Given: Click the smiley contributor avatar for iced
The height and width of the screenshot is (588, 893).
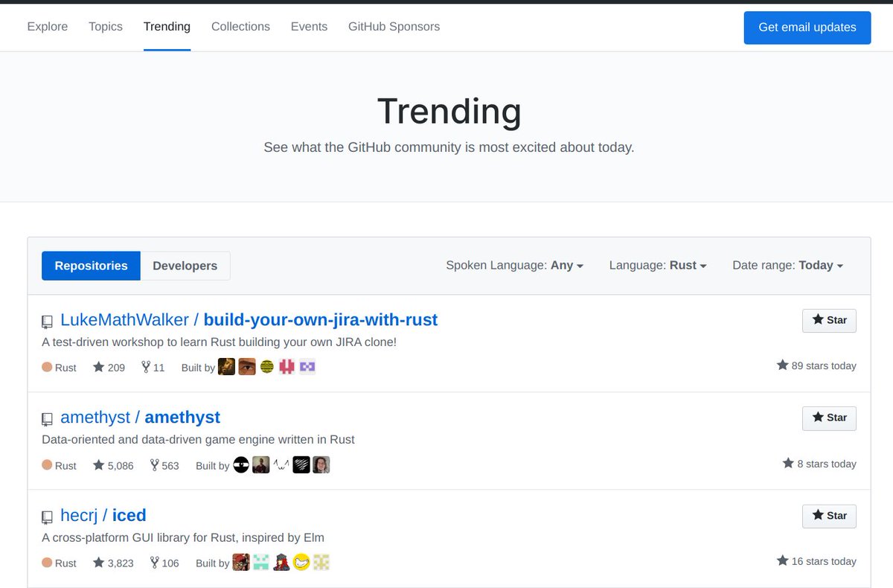Looking at the screenshot, I should 301,562.
